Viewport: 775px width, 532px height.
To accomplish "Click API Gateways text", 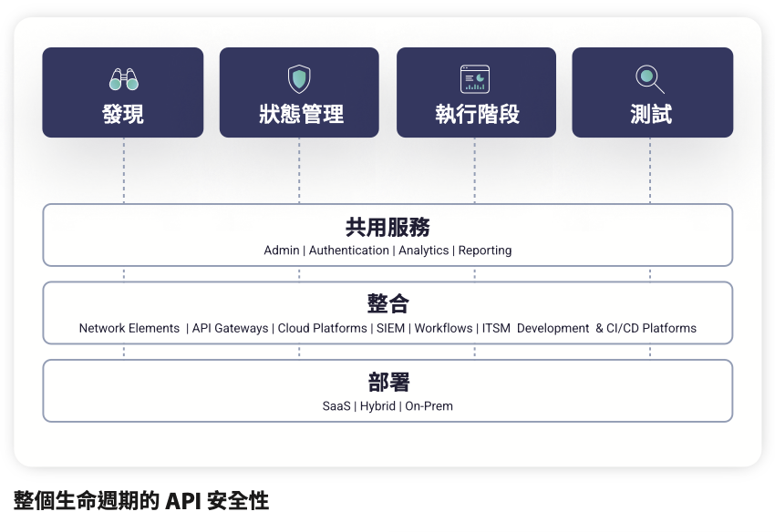I will [230, 328].
